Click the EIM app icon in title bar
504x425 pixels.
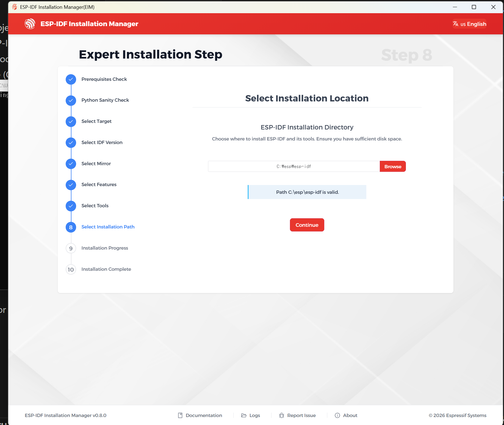click(x=15, y=7)
